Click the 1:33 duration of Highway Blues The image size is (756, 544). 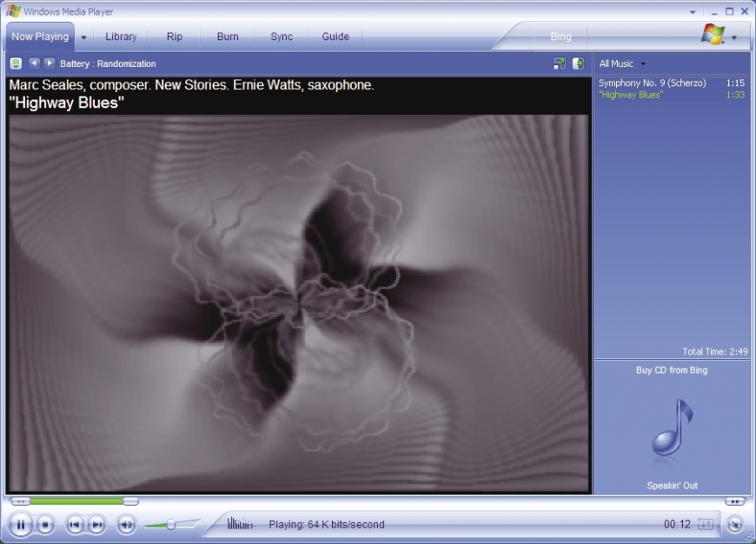tap(735, 95)
